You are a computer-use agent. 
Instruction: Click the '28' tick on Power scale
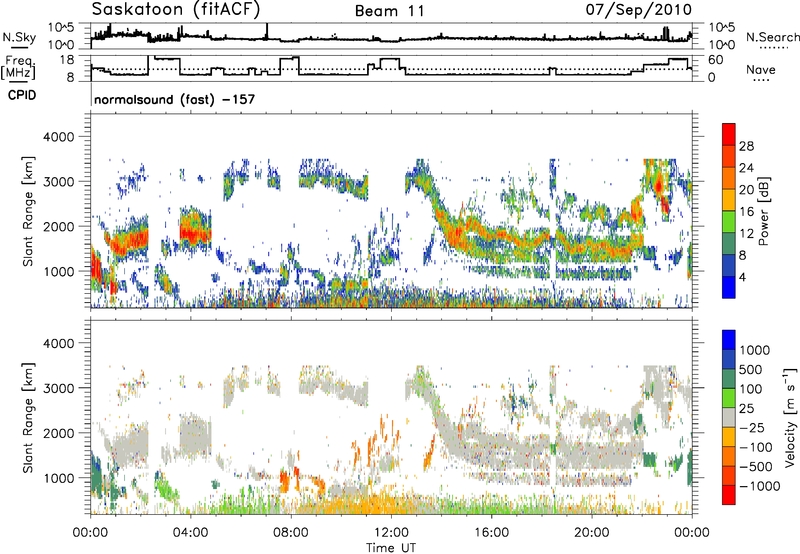tap(746, 146)
